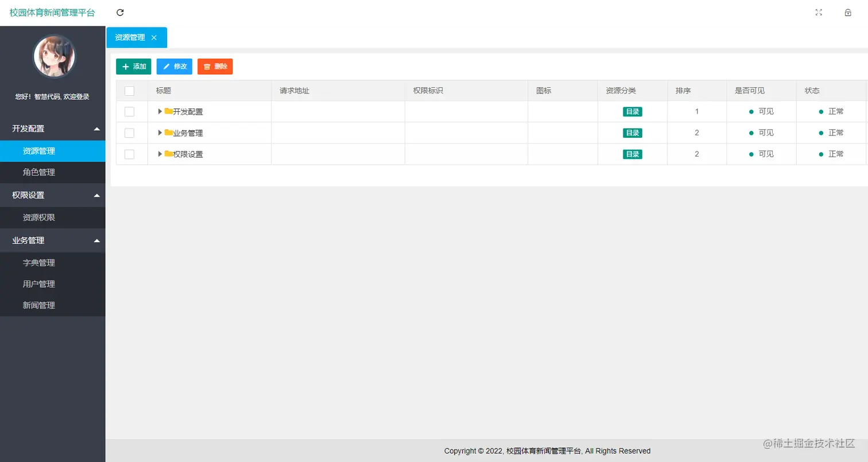Click 正常 status in 开发配置 row
Viewport: 868px width, 462px height.
tap(831, 111)
